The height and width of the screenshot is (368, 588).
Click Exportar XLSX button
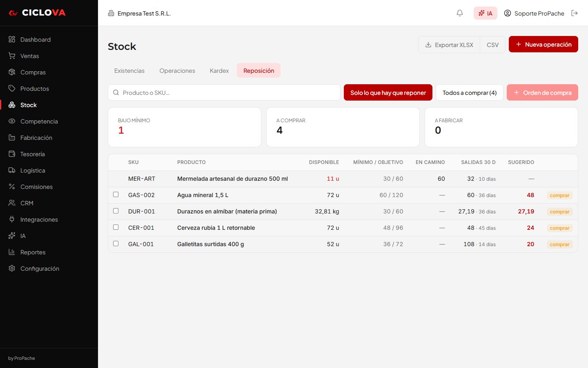point(449,45)
